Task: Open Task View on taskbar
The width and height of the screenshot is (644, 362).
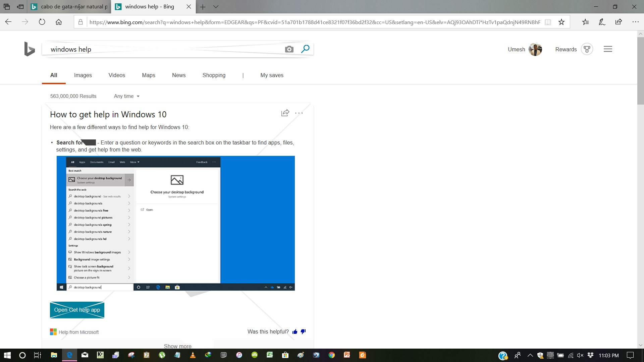Action: click(38, 355)
